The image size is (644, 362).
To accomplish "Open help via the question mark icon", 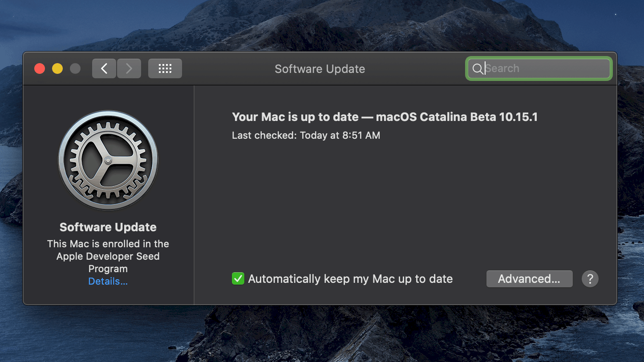I will 590,279.
